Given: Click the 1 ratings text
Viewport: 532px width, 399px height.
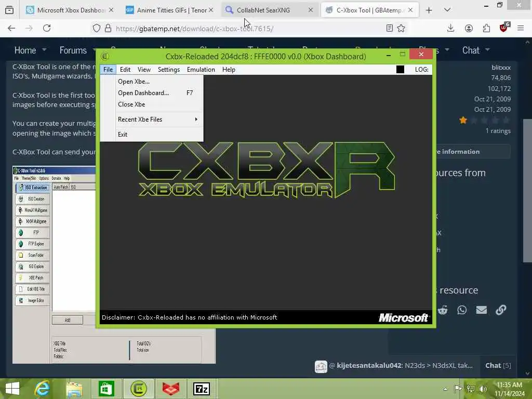Looking at the screenshot, I should coord(498,131).
